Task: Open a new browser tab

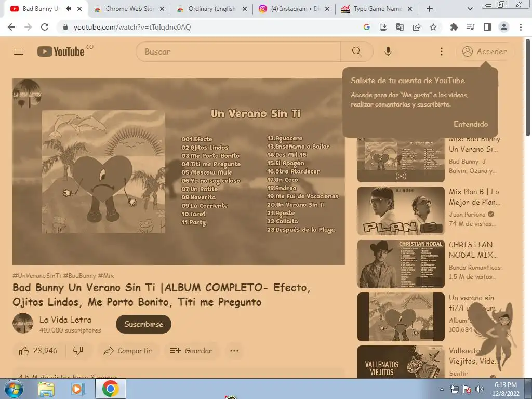Action: pyautogui.click(x=430, y=9)
